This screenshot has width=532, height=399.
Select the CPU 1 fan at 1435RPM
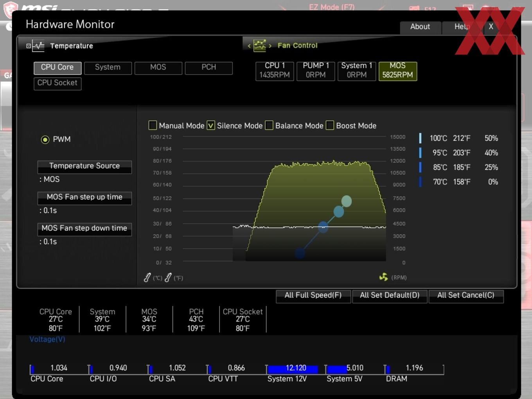[275, 71]
